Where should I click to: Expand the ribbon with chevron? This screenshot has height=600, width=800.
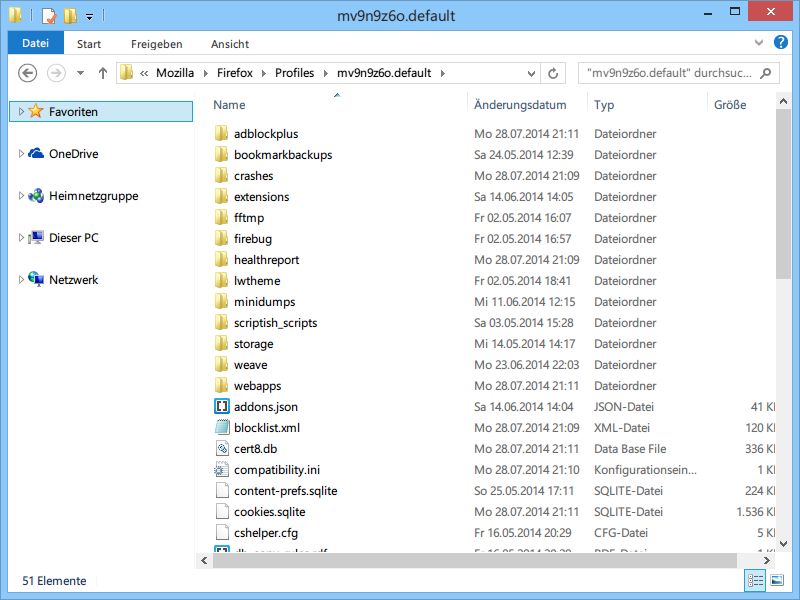759,43
